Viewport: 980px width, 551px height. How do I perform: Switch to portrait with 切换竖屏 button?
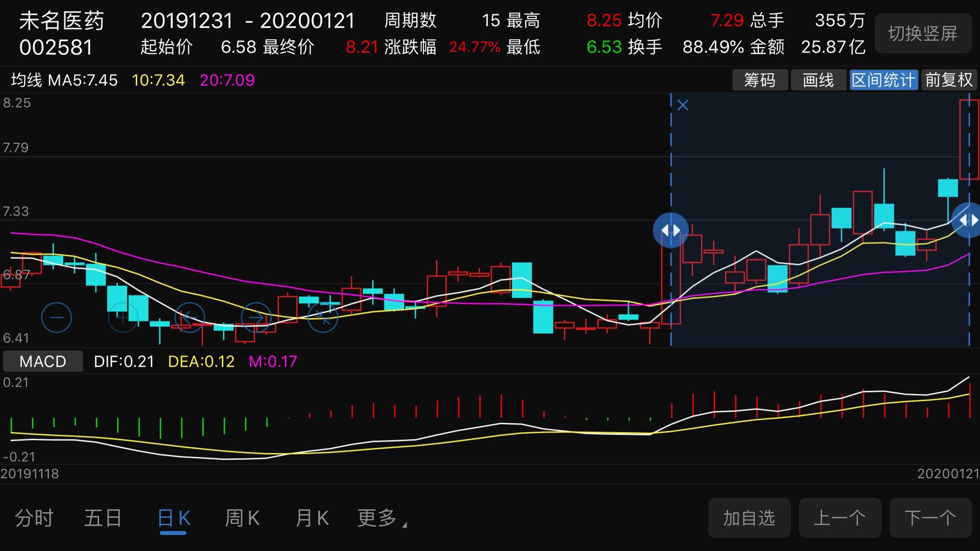923,33
